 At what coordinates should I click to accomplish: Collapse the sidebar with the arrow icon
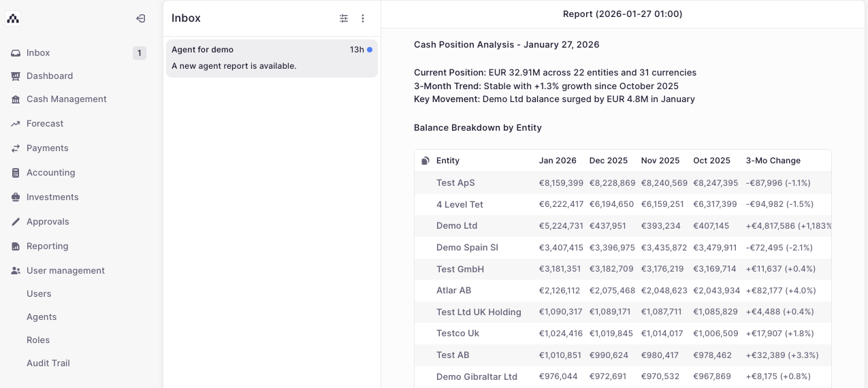[x=140, y=18]
